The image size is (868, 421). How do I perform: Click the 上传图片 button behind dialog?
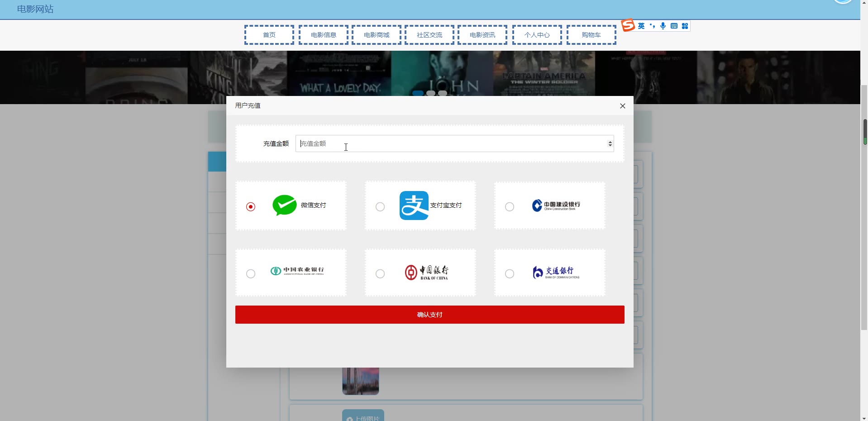click(x=363, y=416)
